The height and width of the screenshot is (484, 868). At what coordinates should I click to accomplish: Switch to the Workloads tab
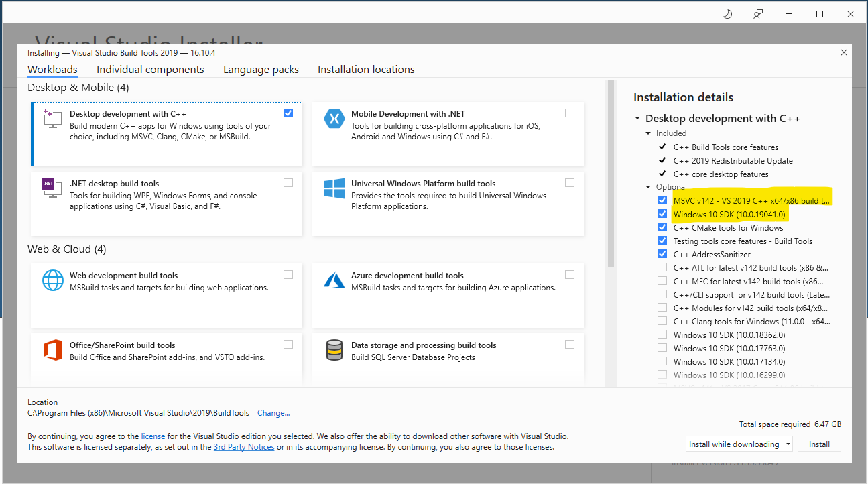point(52,70)
